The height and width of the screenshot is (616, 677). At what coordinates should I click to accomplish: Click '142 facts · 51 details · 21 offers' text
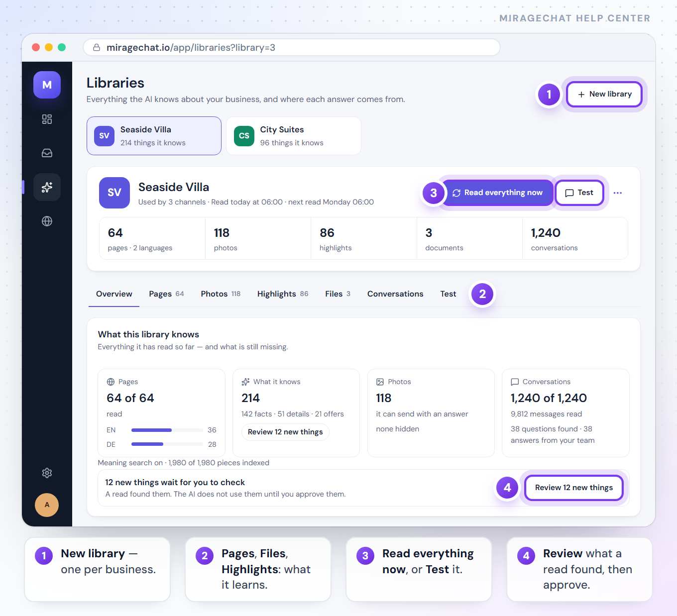pyautogui.click(x=293, y=414)
